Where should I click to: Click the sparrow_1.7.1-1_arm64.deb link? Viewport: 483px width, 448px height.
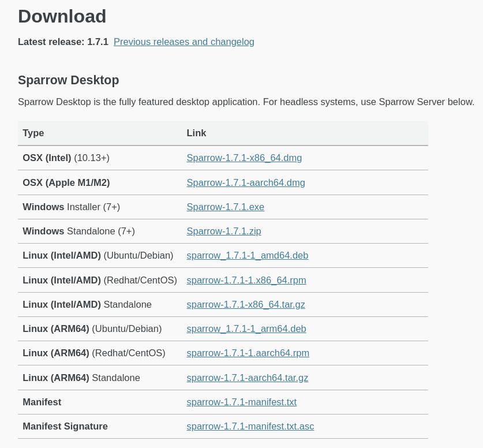(246, 329)
